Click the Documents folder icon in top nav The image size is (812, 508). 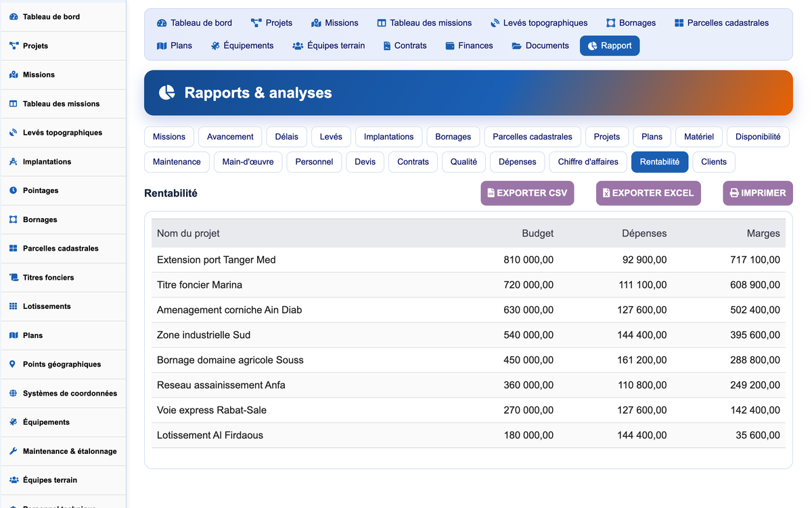click(x=516, y=46)
